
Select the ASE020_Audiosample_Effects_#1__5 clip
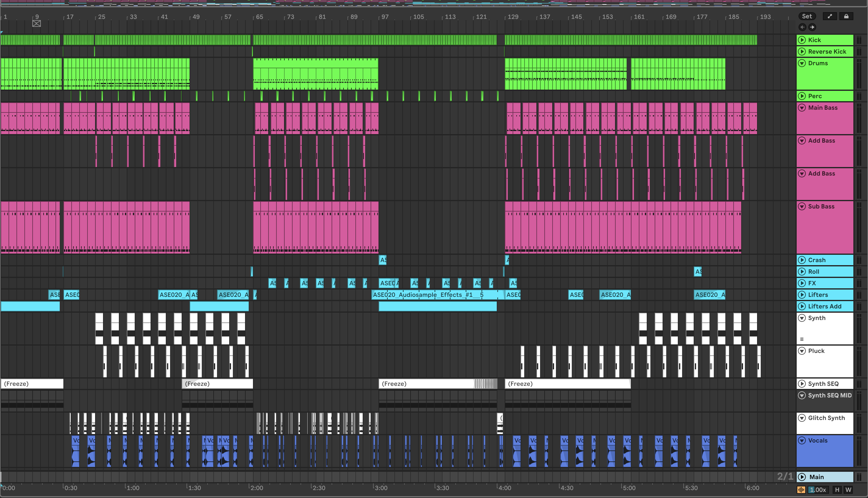pyautogui.click(x=438, y=295)
